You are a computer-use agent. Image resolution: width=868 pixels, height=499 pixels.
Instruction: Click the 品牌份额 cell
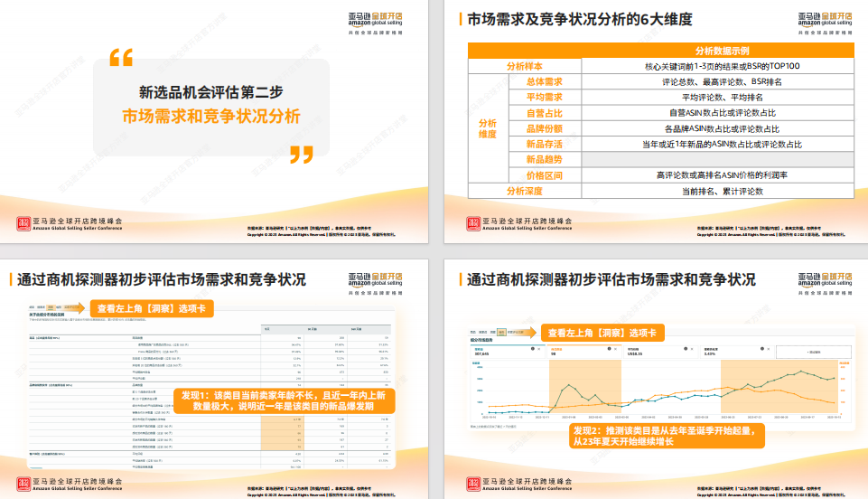(x=544, y=128)
